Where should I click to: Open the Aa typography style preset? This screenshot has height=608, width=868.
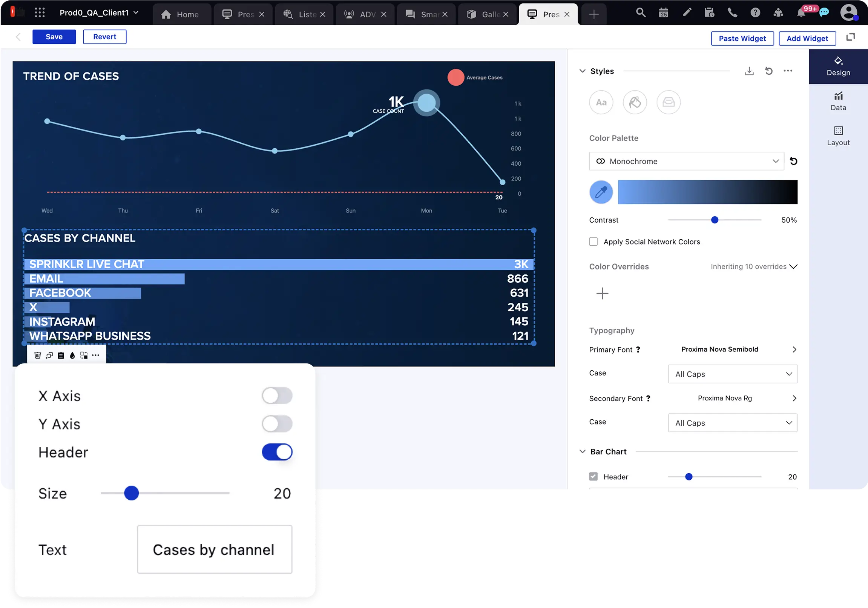click(x=601, y=103)
